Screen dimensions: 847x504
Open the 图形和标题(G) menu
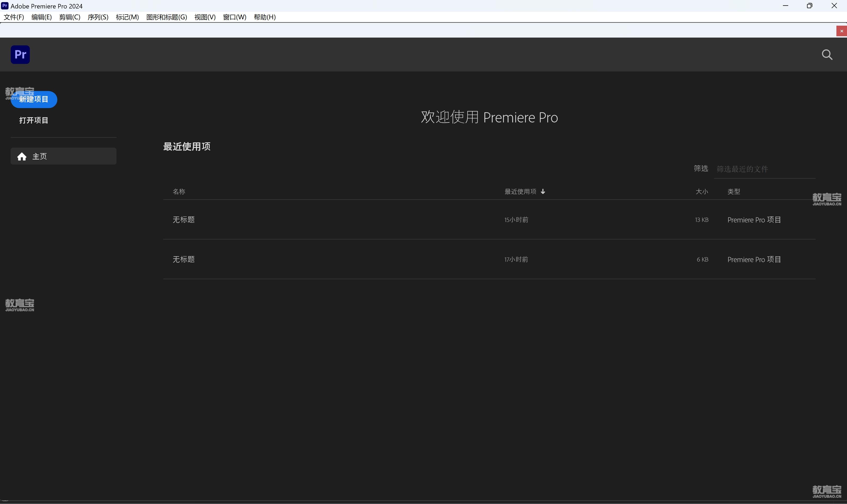167,17
